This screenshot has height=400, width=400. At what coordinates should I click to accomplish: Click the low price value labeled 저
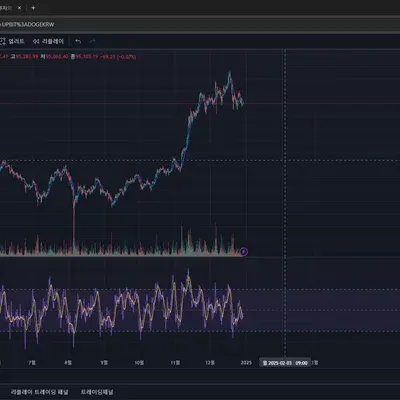[57, 57]
